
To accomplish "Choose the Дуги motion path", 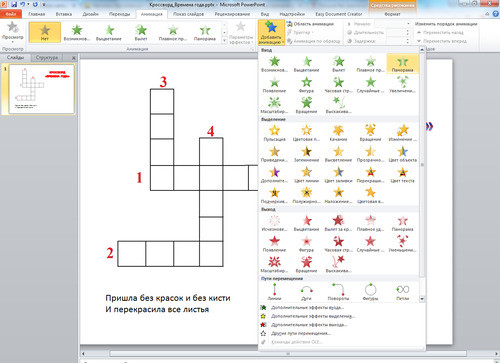I will [x=306, y=293].
